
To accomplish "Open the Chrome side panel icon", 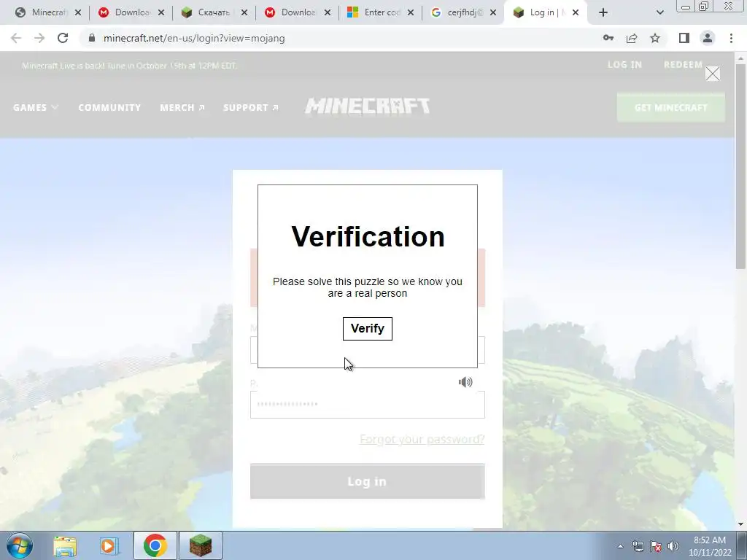I will coord(684,38).
